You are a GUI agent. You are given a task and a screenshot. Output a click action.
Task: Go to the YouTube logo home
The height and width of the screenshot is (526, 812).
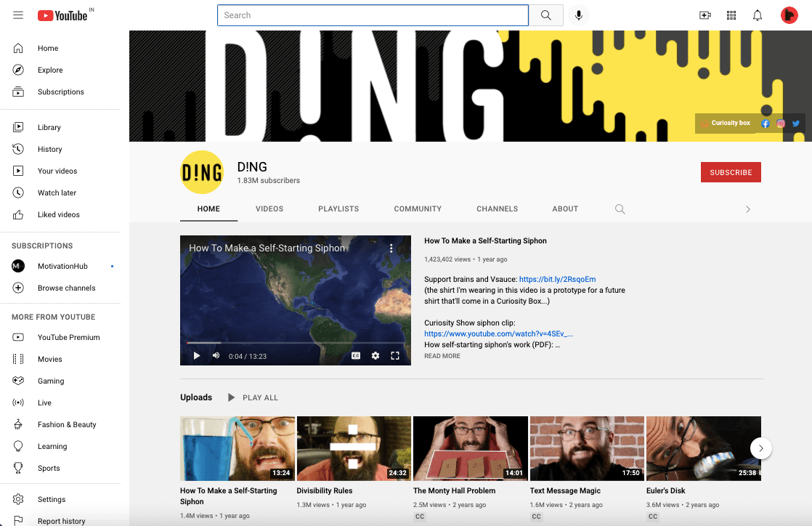point(62,15)
